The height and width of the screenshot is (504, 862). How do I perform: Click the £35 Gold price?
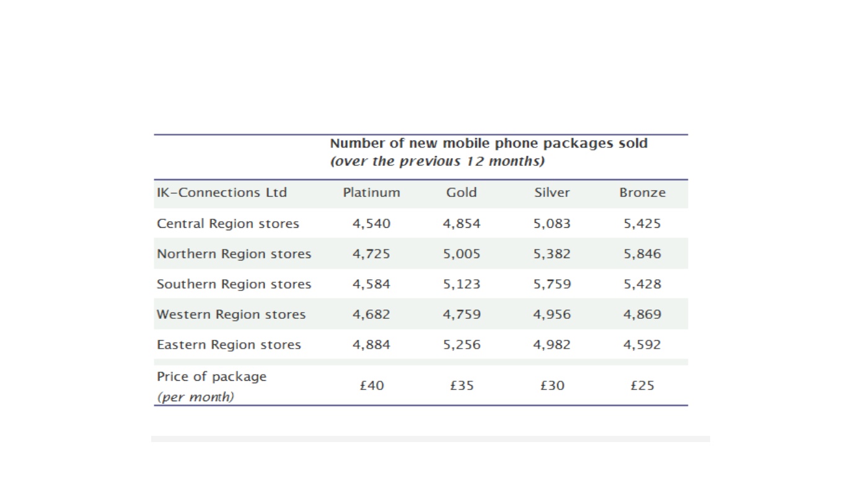462,385
